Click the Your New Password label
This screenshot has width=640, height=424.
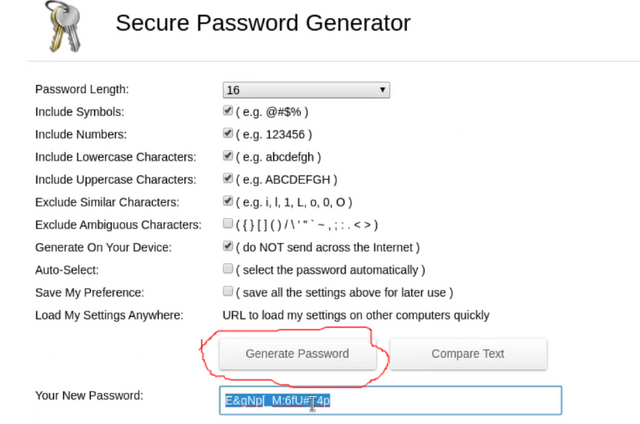pyautogui.click(x=89, y=395)
